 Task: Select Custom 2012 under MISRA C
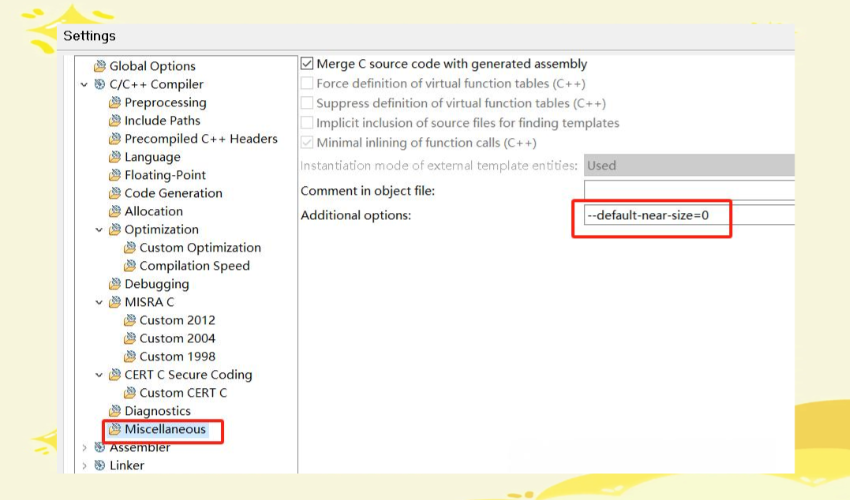pos(177,320)
